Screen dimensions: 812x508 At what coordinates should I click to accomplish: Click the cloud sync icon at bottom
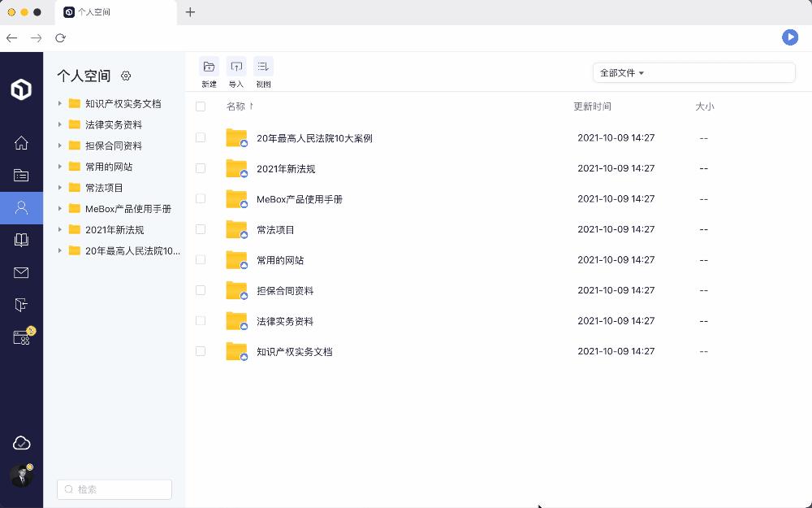click(x=21, y=442)
